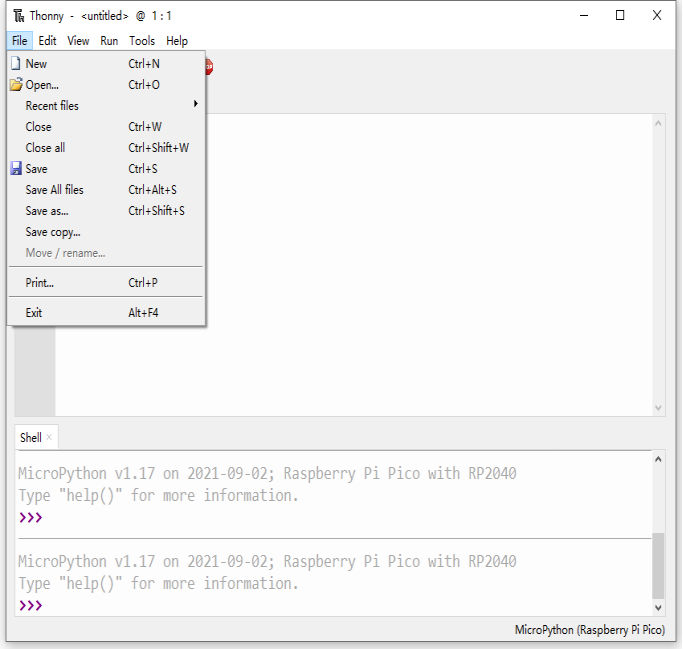683x649 pixels.
Task: Switch to the Shell tab
Action: click(31, 437)
